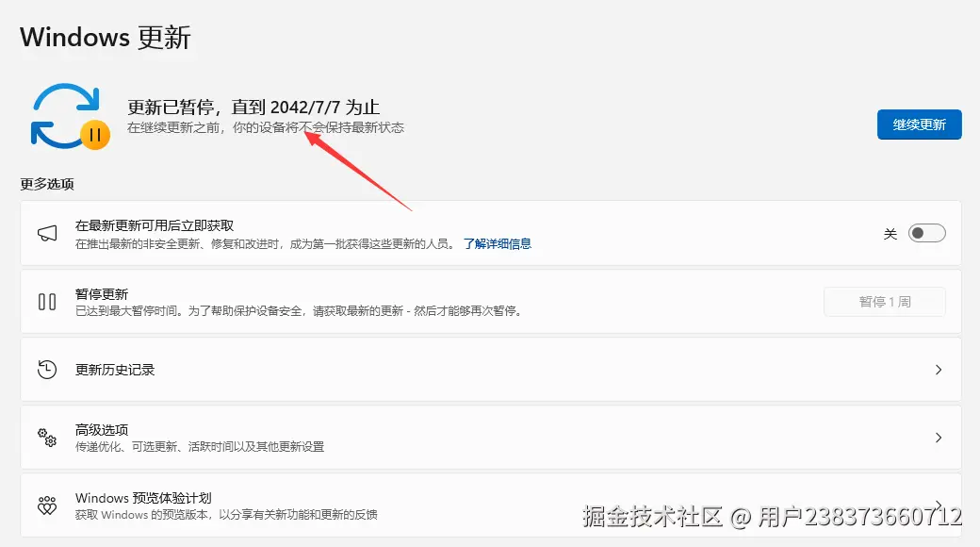Image resolution: width=980 pixels, height=547 pixels.
Task: Click the 继续更新 button
Action: tap(919, 124)
